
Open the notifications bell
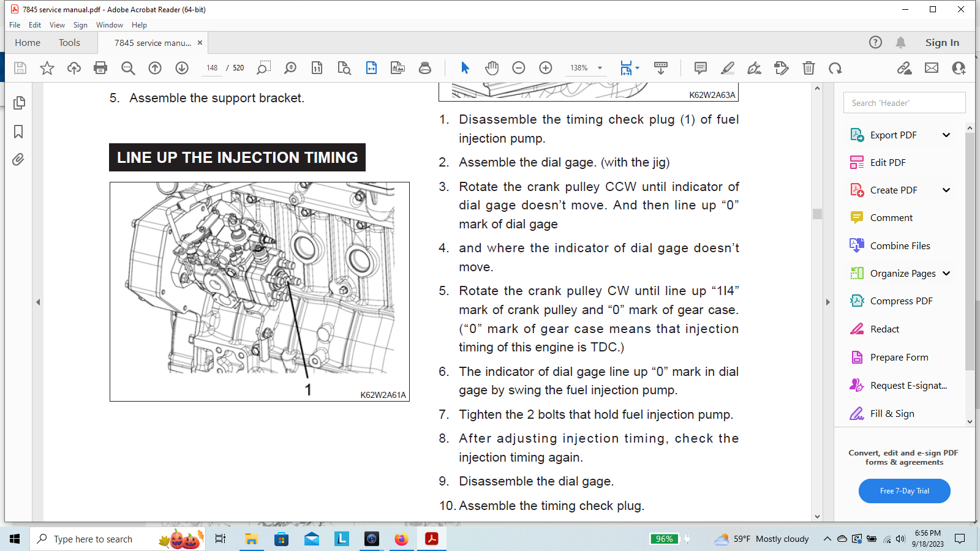(900, 42)
